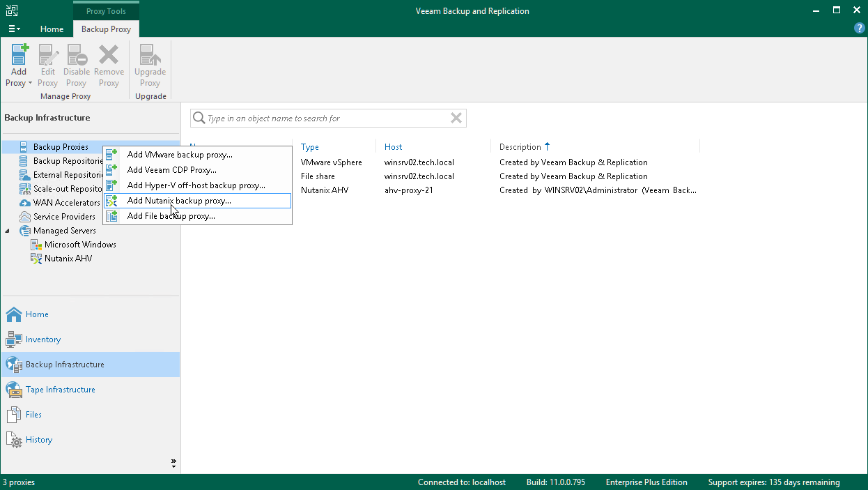
Task: Click the File share row description
Action: [x=573, y=176]
